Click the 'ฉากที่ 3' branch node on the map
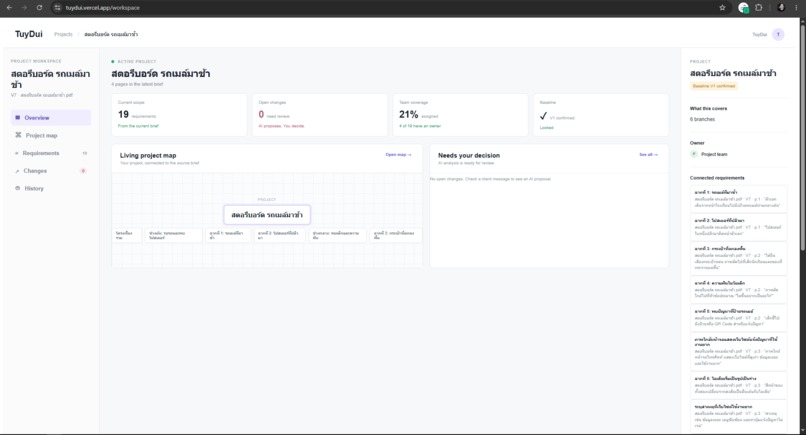The width and height of the screenshot is (806, 435). tap(396, 235)
